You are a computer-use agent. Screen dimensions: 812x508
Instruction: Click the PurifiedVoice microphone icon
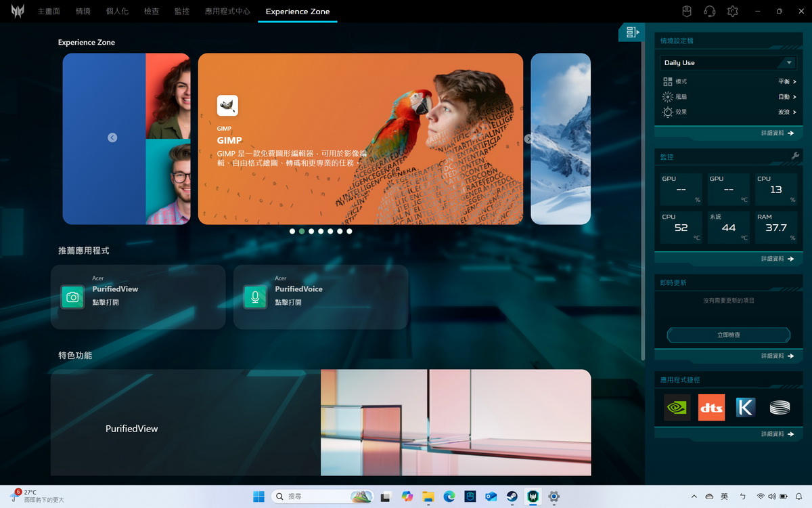[255, 297]
